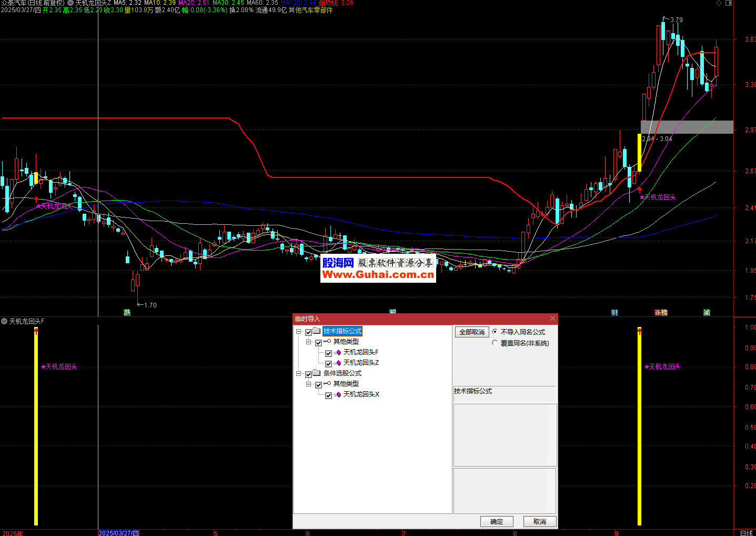Image resolution: width=756 pixels, height=536 pixels.
Task: Confirm import with 确定 button
Action: click(496, 521)
